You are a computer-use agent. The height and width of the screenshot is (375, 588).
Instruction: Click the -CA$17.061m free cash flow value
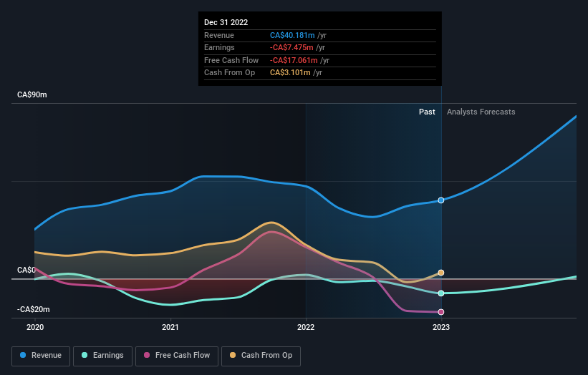[294, 60]
